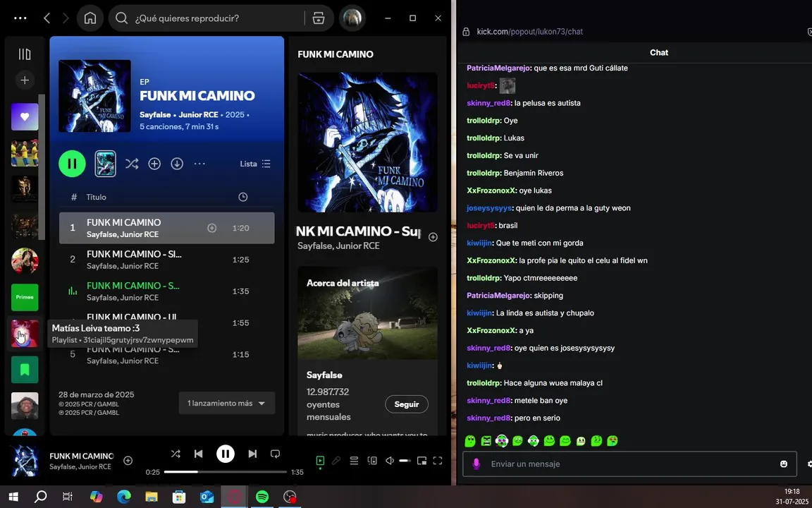Pick the first green emote in chat
Screen dimensions: 812x508
pyautogui.click(x=470, y=441)
